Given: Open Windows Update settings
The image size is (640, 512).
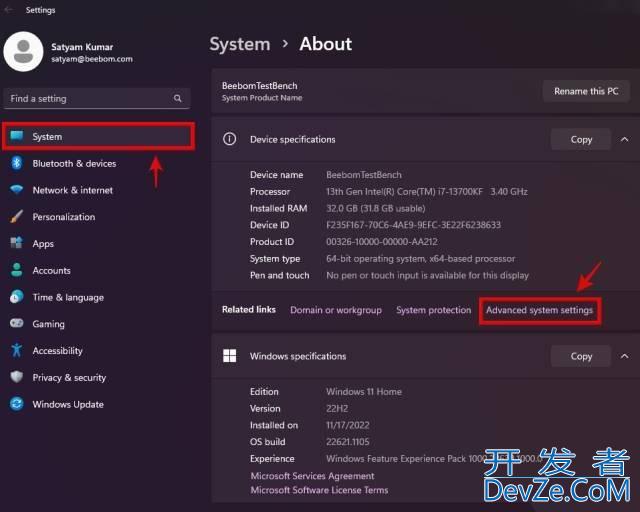Looking at the screenshot, I should (x=98, y=404).
